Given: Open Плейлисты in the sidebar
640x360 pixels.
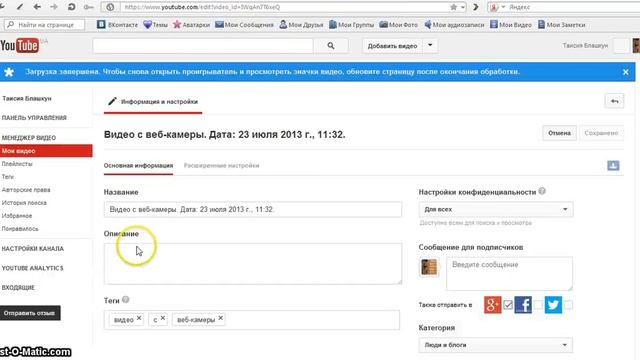Looking at the screenshot, I should tap(17, 164).
